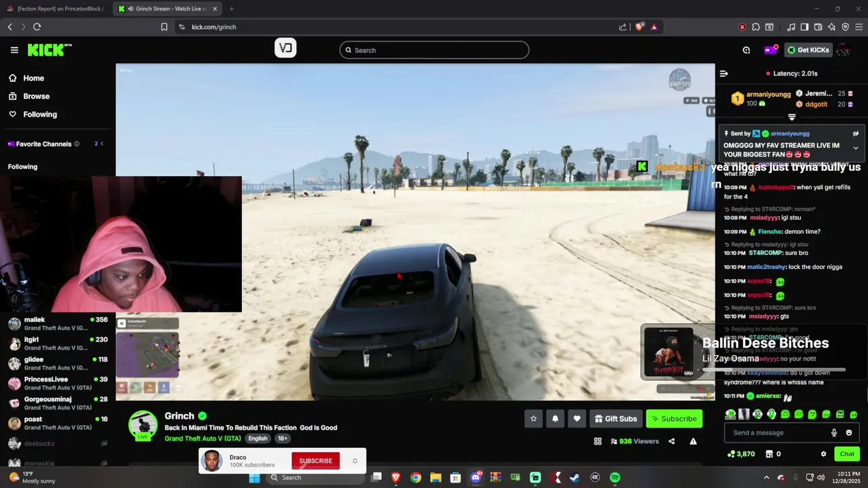Open Browse in sidebar
868x488 pixels.
(x=28, y=96)
